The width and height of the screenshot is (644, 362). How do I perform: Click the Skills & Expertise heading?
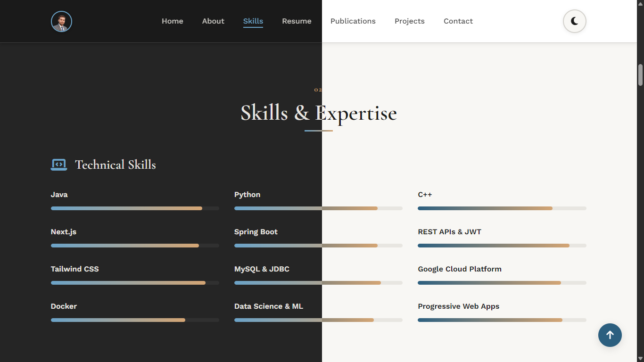point(319,113)
